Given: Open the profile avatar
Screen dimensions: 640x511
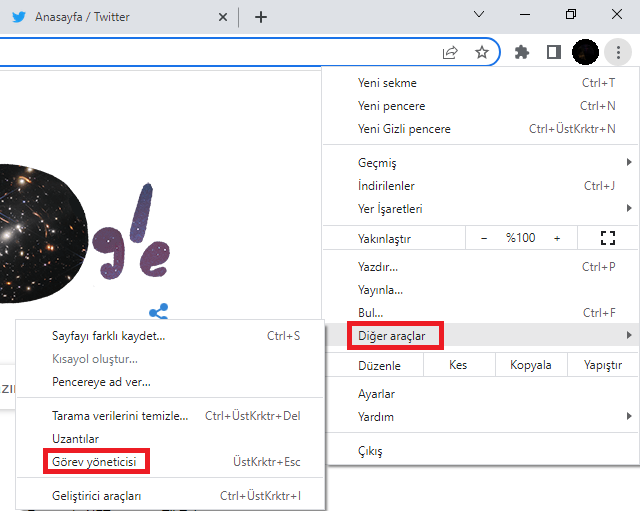Looking at the screenshot, I should click(x=585, y=52).
